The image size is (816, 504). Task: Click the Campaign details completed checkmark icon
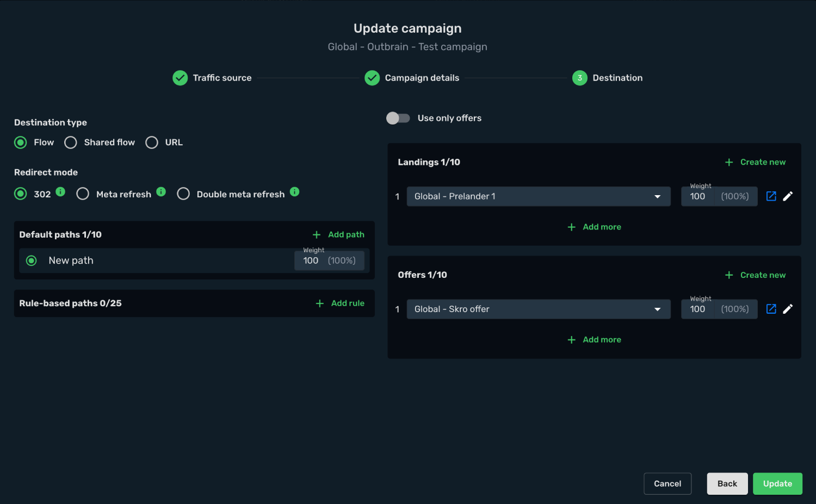click(372, 78)
